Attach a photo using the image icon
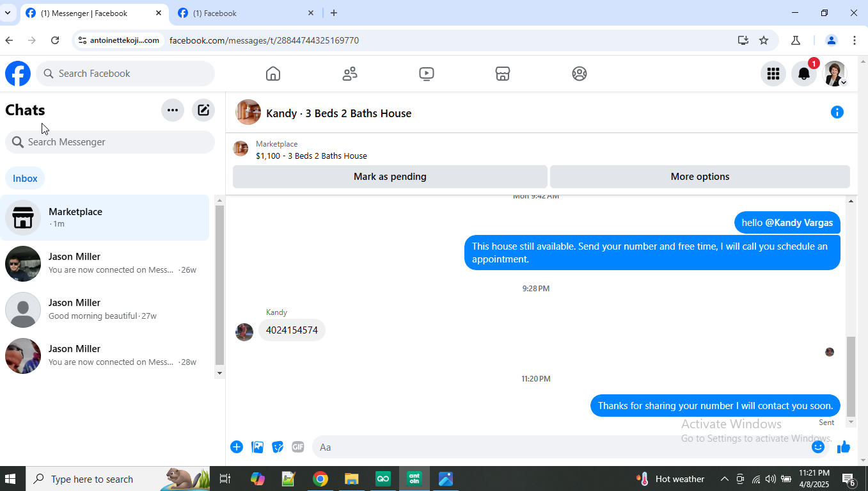Viewport: 868px width, 491px height. click(257, 447)
